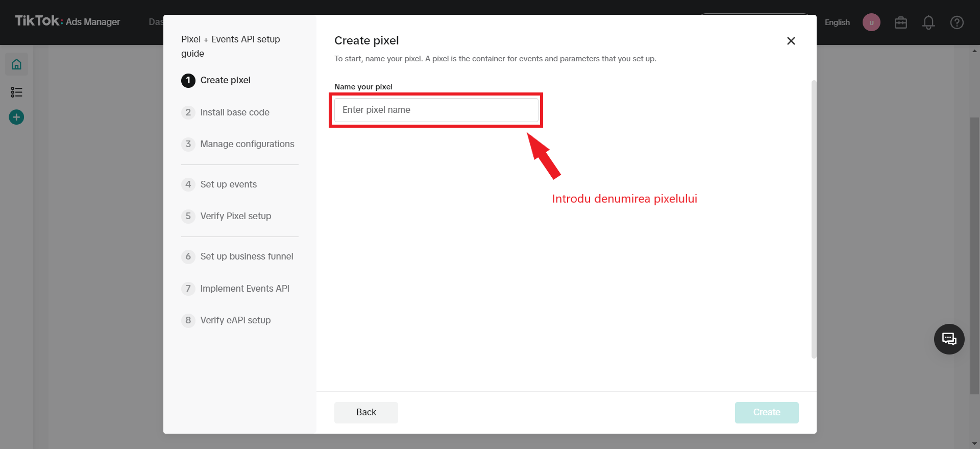Select Manage configurations step
Screen dimensions: 980x449
(x=247, y=144)
